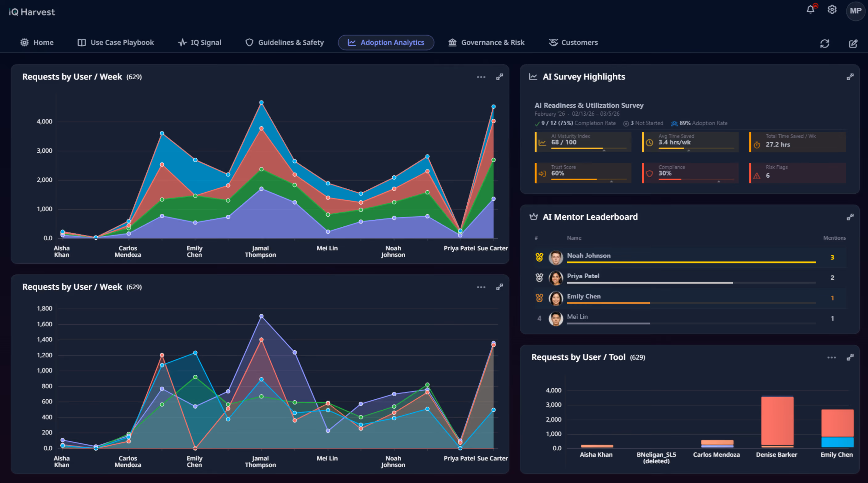The height and width of the screenshot is (483, 868).
Task: Click the edit dashboard pencil icon
Action: click(853, 43)
